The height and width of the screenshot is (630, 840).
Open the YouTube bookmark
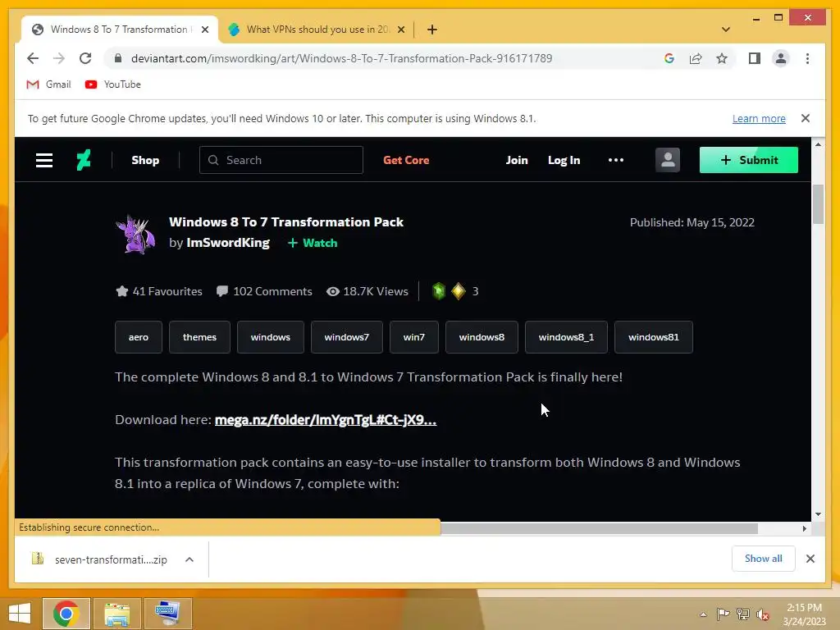(113, 84)
